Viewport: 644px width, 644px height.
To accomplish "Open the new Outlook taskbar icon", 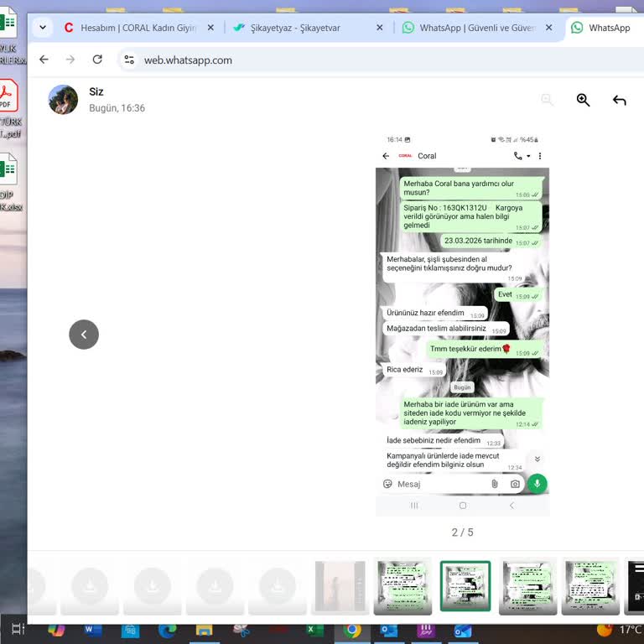I will point(463,630).
